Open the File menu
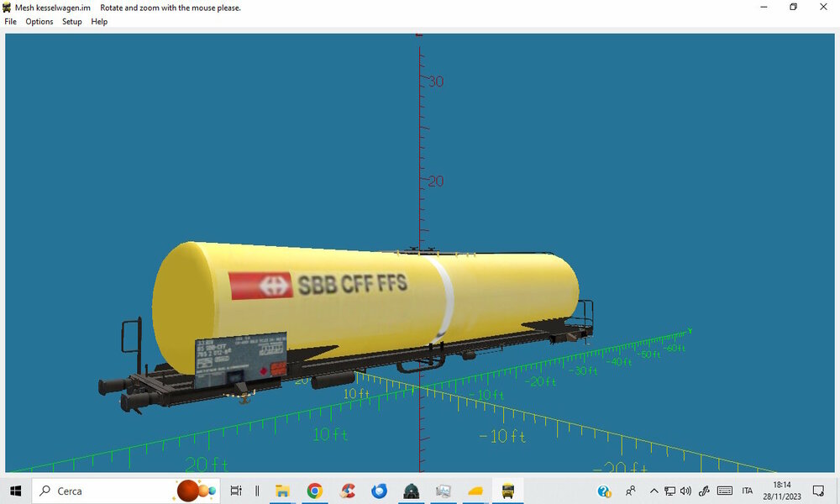Image resolution: width=840 pixels, height=504 pixels. [10, 22]
